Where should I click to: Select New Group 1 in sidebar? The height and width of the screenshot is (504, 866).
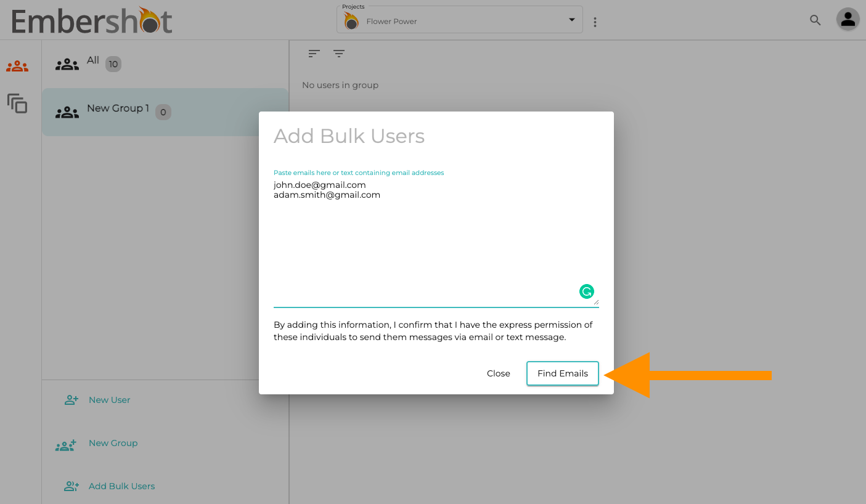(165, 112)
